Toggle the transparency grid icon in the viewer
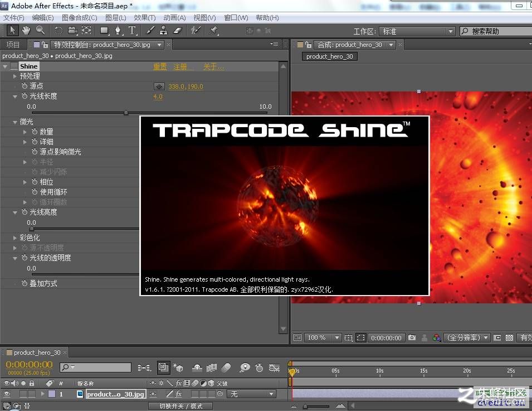The height and width of the screenshot is (411, 532). [509, 337]
